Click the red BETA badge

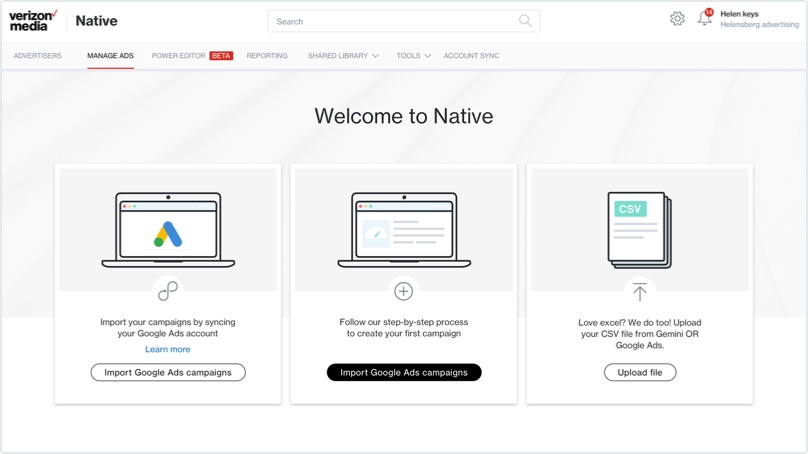click(x=221, y=56)
